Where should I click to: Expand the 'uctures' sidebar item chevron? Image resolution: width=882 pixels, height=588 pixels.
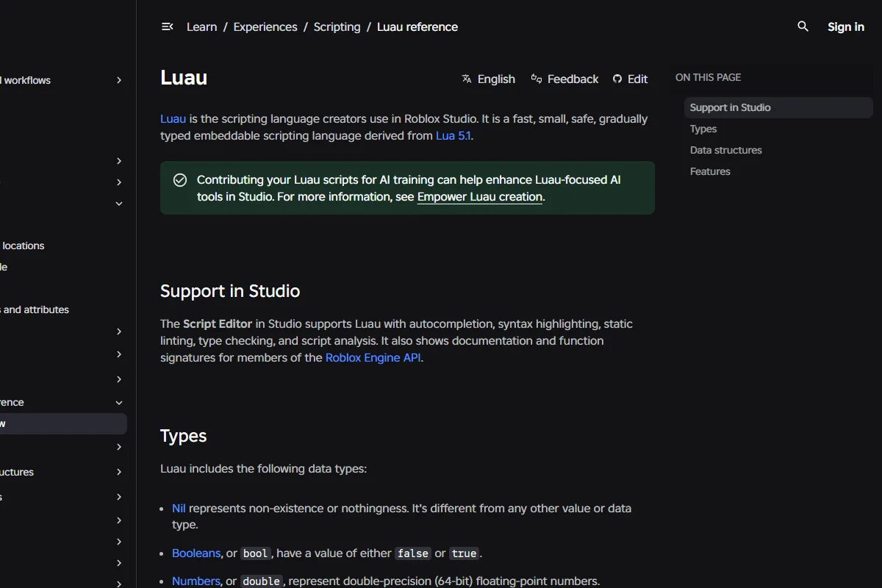[x=119, y=472]
